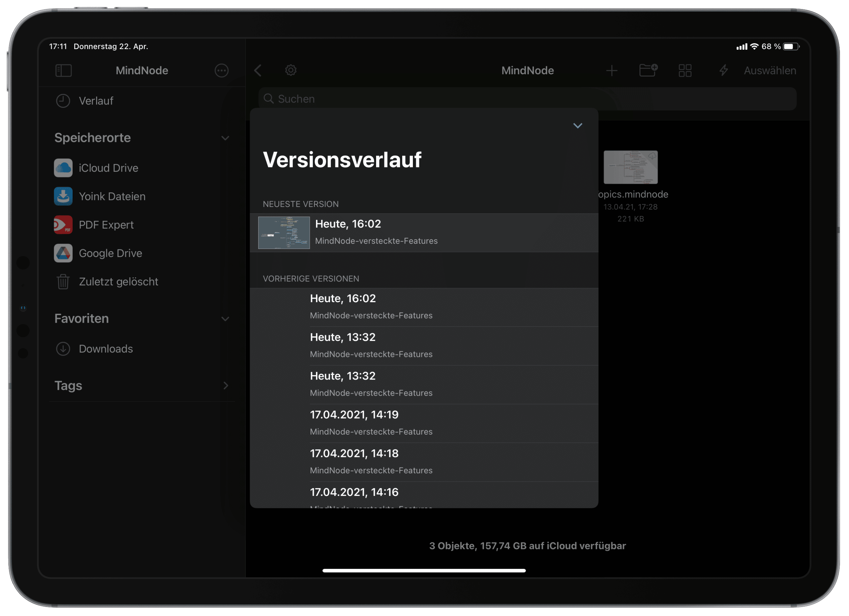
Task: Open settings via the gear icon
Action: click(x=291, y=70)
